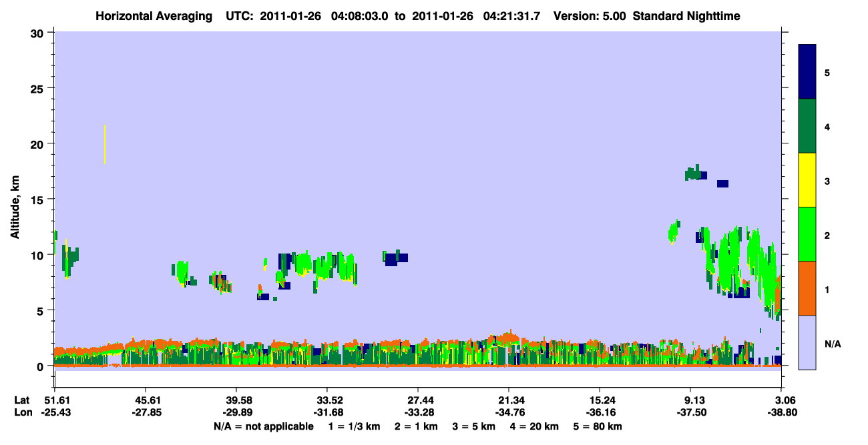Click latitude value 27.44

[419, 400]
